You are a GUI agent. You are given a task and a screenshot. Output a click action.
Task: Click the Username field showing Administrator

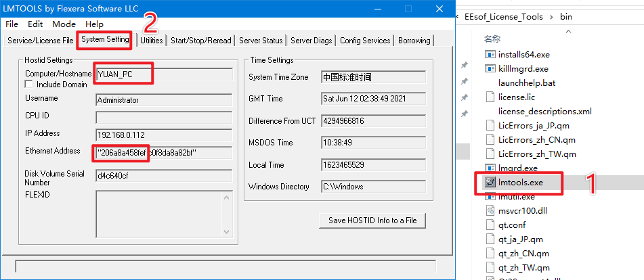click(165, 99)
